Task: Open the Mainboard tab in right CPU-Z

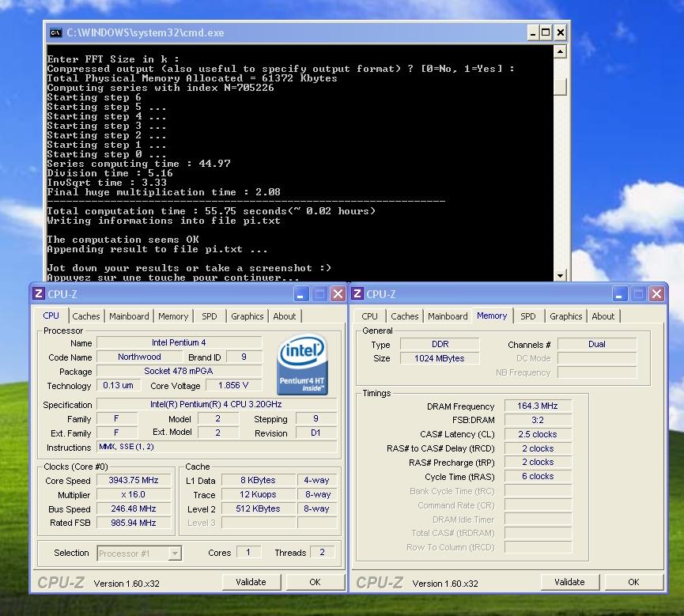Action: pos(448,316)
